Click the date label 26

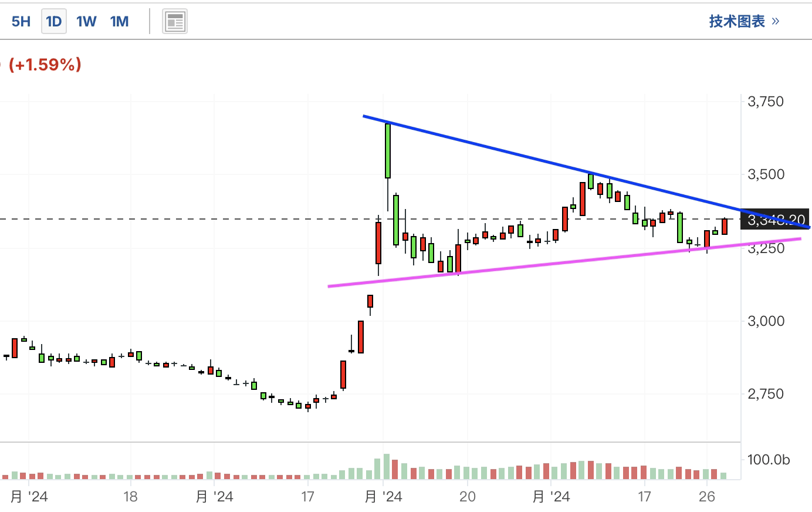(707, 497)
